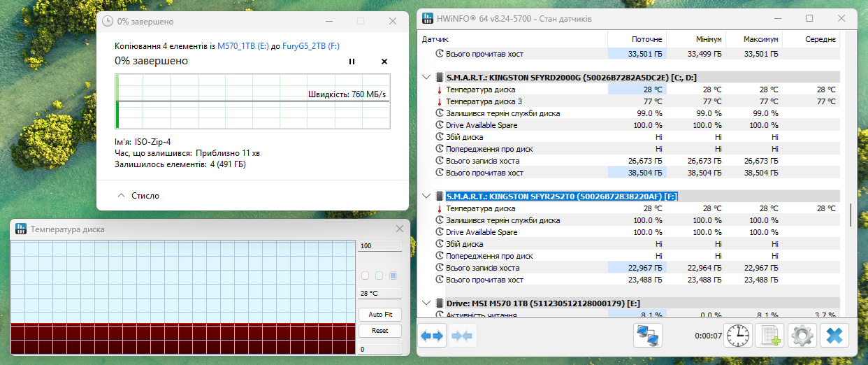Click the 33,499 ГБ minimum value

(x=704, y=54)
